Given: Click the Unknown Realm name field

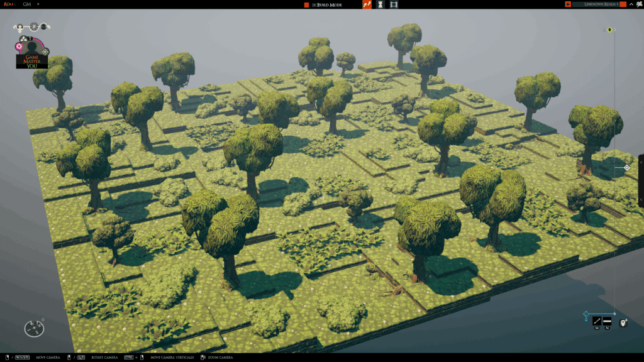Looking at the screenshot, I should [x=595, y=4].
